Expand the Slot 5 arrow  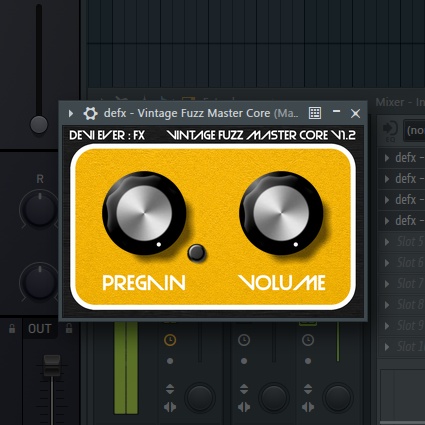[x=387, y=242]
